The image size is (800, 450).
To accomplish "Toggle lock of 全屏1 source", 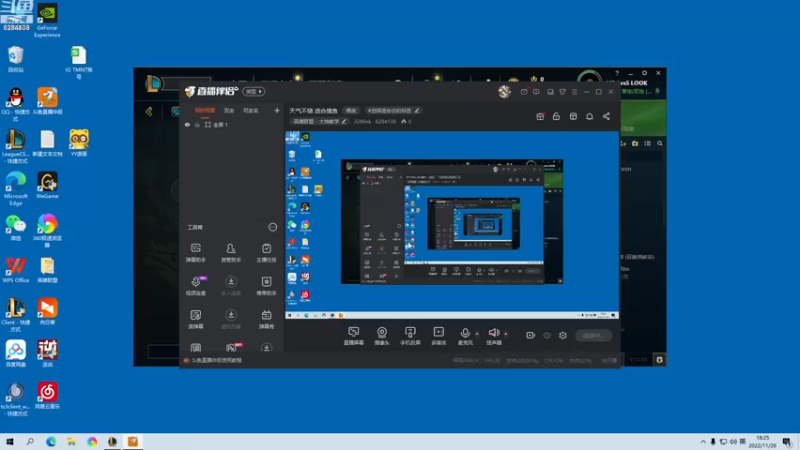I will (x=197, y=124).
